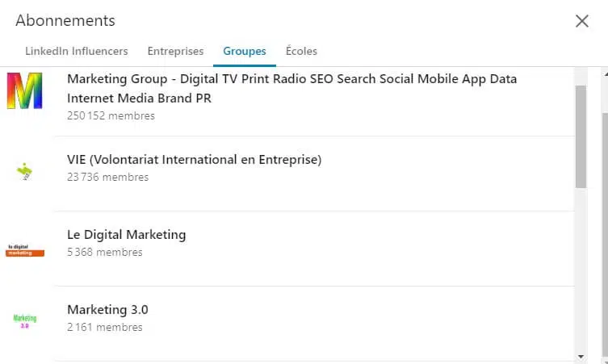The height and width of the screenshot is (364, 608).
Task: Click the scrollbar down arrow
Action: tap(581, 355)
